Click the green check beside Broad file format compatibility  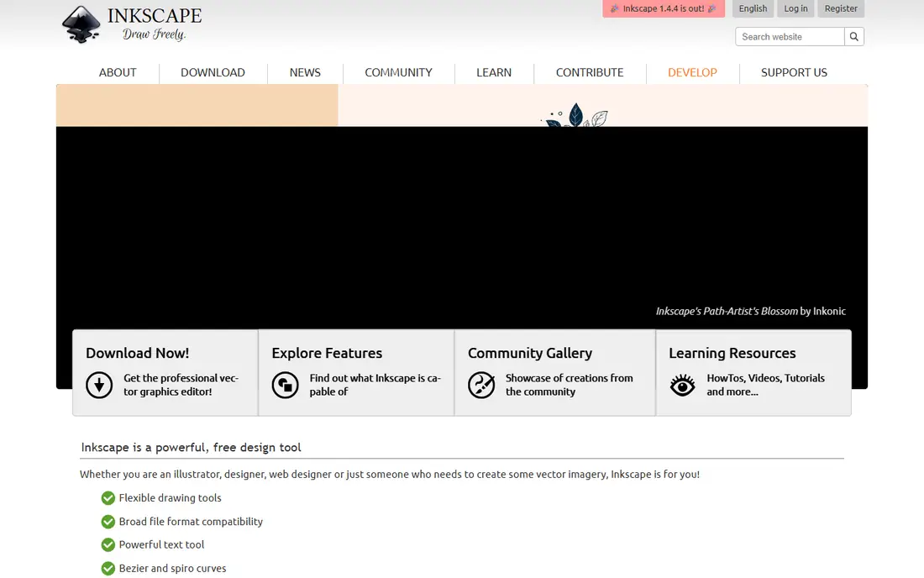click(x=108, y=522)
